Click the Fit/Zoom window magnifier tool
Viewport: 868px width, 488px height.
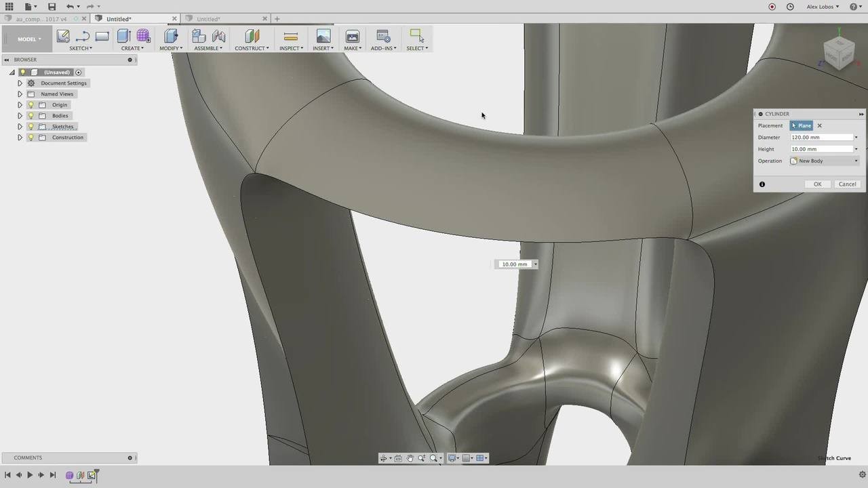(433, 458)
